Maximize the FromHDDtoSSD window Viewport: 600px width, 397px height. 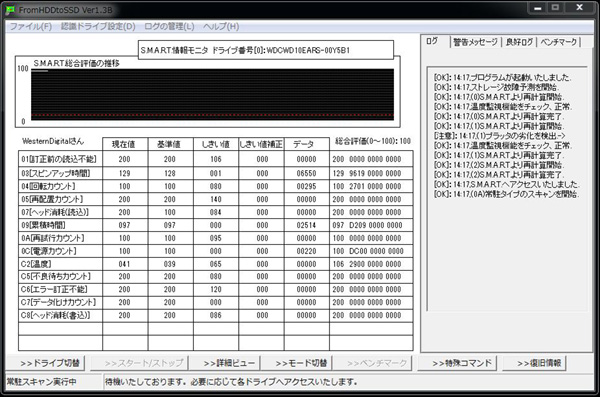coord(555,8)
